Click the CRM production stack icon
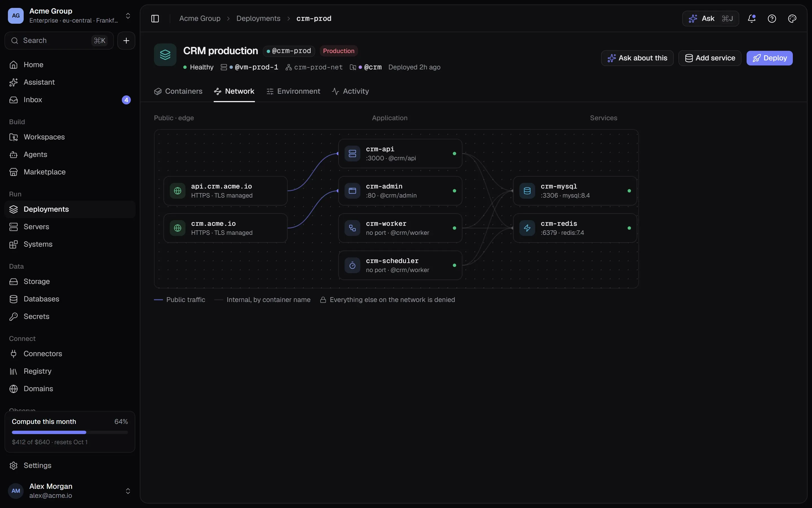Screen dimensions: 812x508 coord(165,55)
